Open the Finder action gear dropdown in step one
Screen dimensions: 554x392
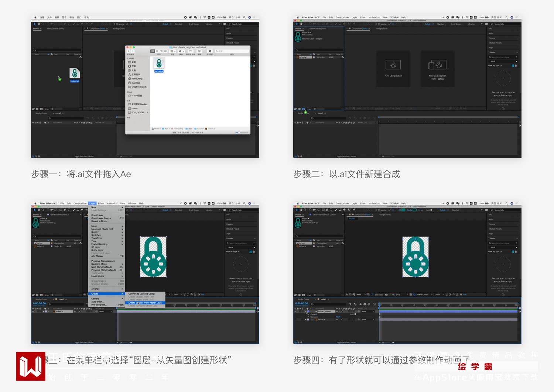pos(181,51)
